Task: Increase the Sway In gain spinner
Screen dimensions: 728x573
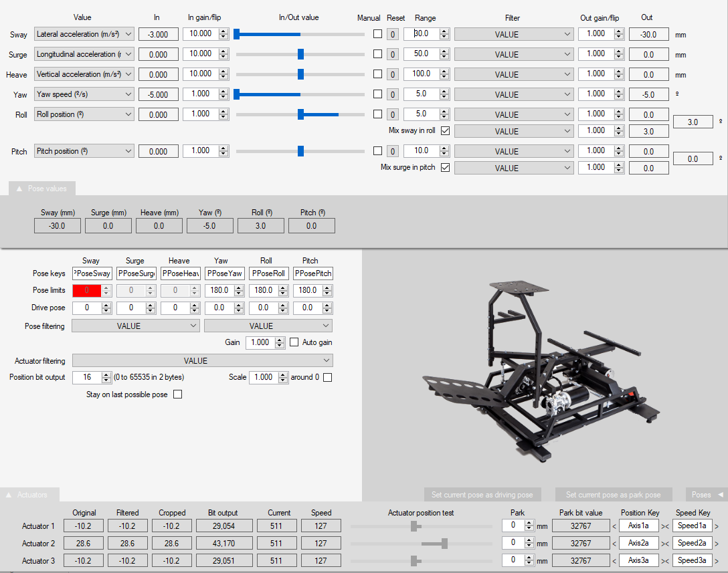Action: 223,31
